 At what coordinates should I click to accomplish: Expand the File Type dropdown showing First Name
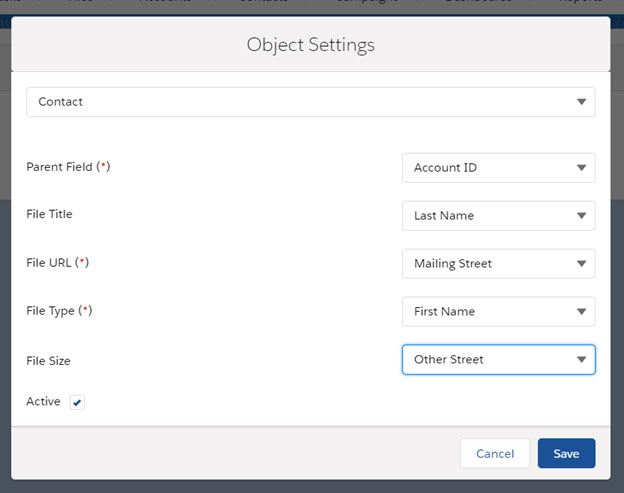coord(490,312)
